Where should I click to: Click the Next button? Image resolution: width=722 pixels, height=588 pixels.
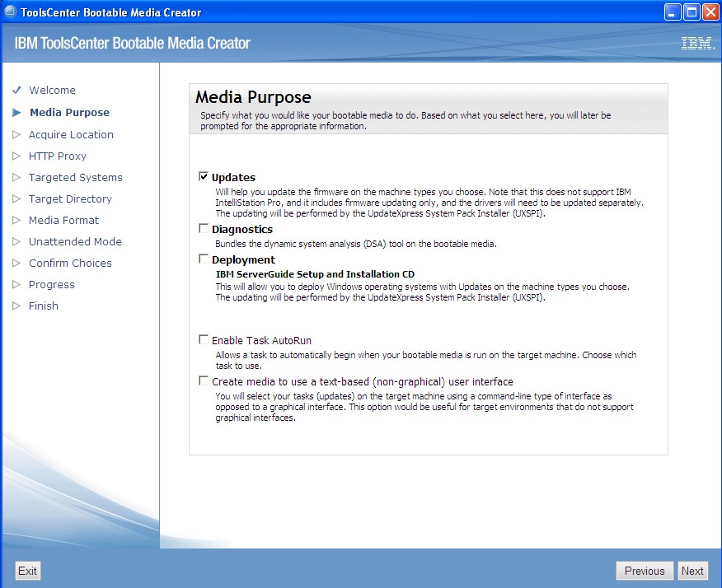pos(692,571)
